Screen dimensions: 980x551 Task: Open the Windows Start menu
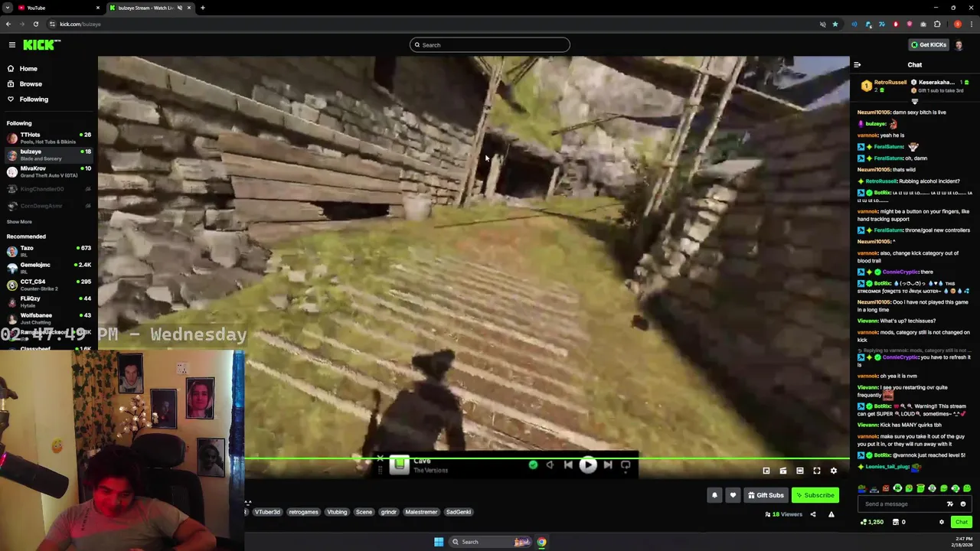[x=439, y=542]
